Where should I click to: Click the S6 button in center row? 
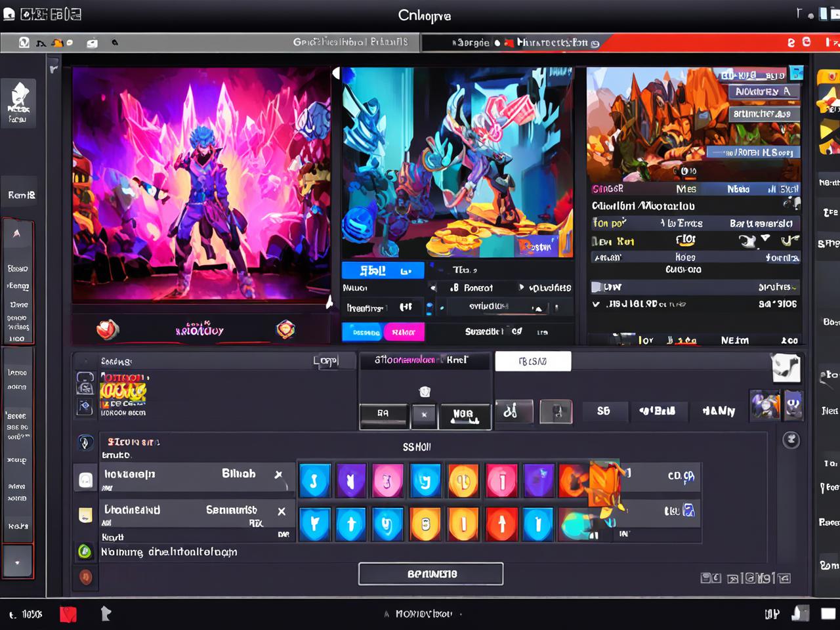pyautogui.click(x=604, y=411)
